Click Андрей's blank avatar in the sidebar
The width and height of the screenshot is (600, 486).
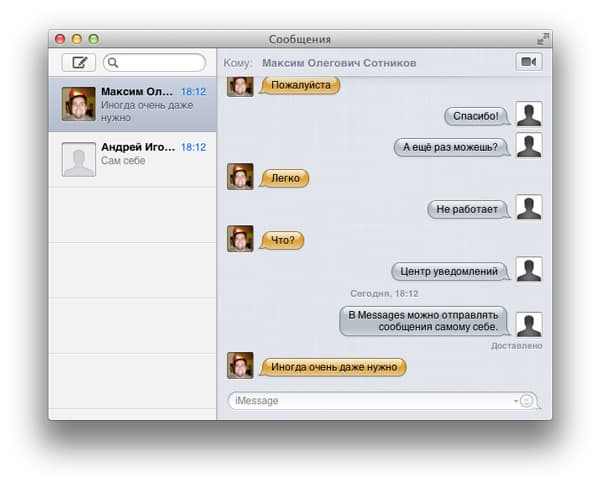coord(79,160)
